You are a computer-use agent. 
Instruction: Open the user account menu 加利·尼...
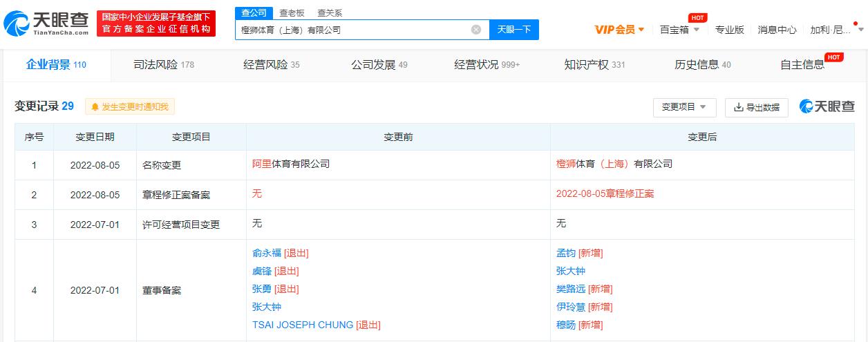point(836,30)
